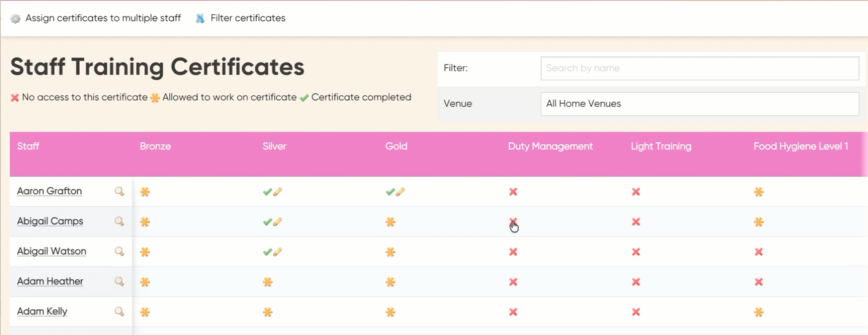The image size is (868, 335).
Task: Toggle Adam Heather's Food Hygiene Level 1 cross
Action: (x=759, y=282)
